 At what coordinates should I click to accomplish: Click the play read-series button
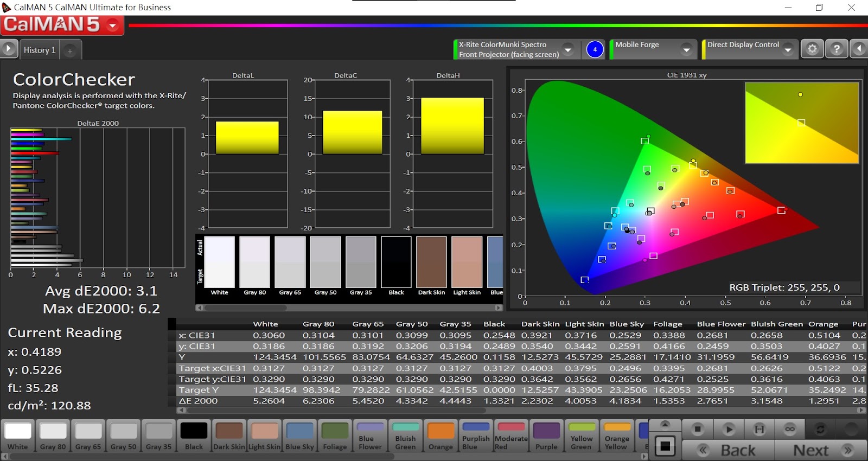coord(729,429)
